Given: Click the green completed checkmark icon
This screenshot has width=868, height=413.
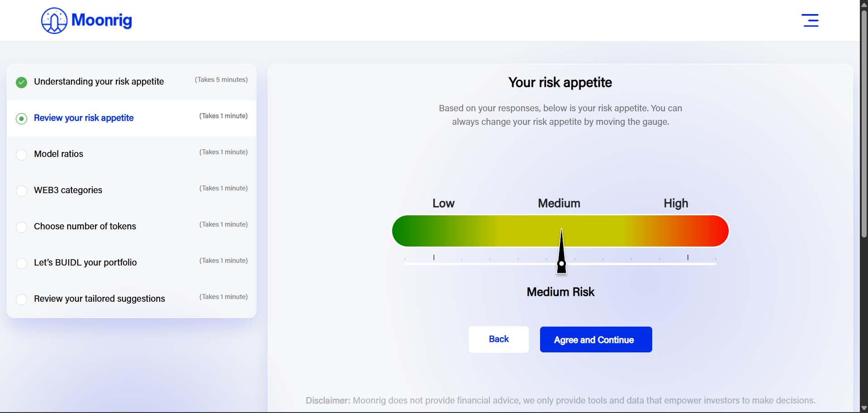Looking at the screenshot, I should pyautogui.click(x=21, y=82).
